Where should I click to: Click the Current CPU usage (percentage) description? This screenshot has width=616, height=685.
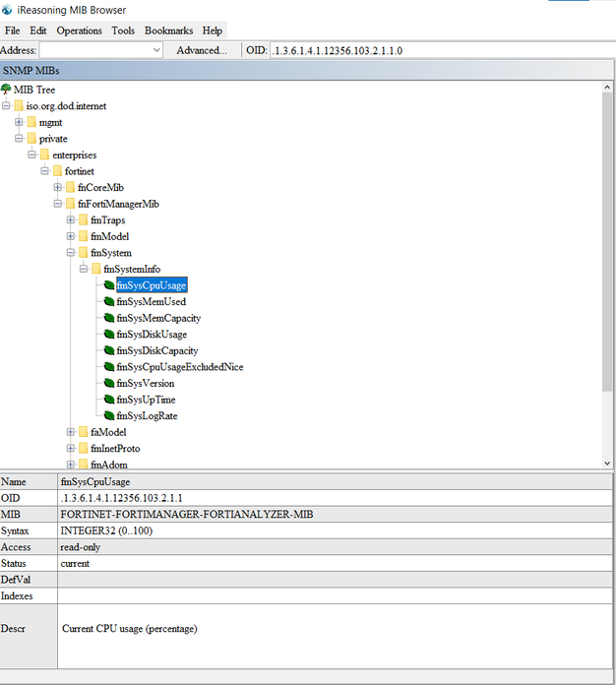point(130,629)
